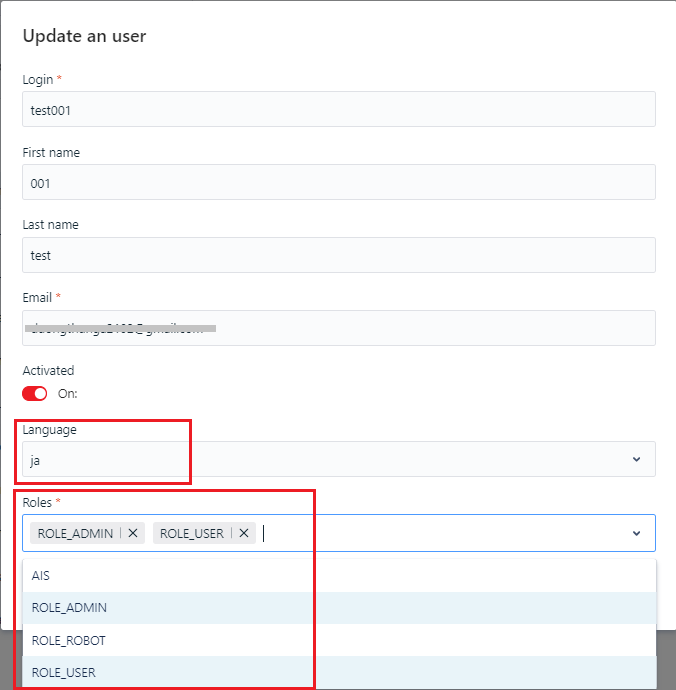Toggle the Activated switch off
Screen dimensions: 676x690
[34, 394]
